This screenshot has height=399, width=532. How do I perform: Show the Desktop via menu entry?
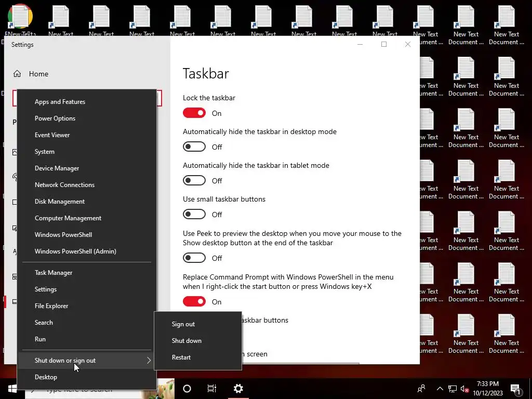click(87, 377)
